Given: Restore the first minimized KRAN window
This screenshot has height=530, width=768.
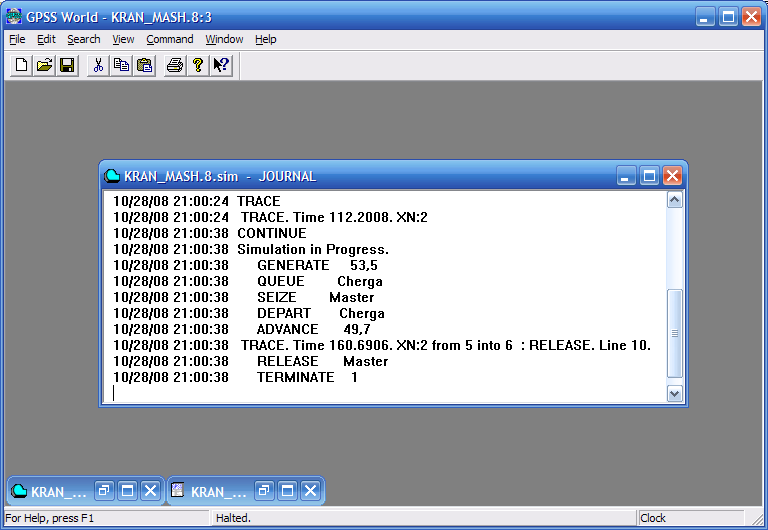Looking at the screenshot, I should pyautogui.click(x=104, y=490).
